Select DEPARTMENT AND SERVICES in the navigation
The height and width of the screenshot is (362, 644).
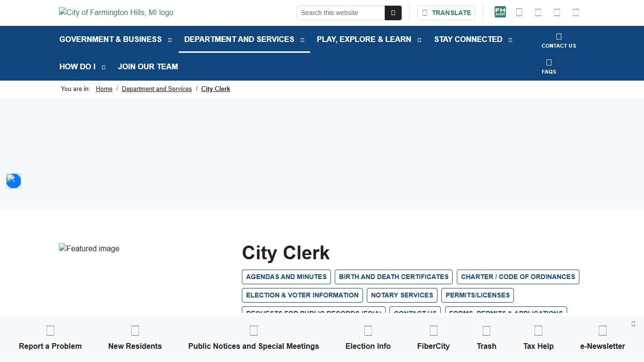(239, 39)
